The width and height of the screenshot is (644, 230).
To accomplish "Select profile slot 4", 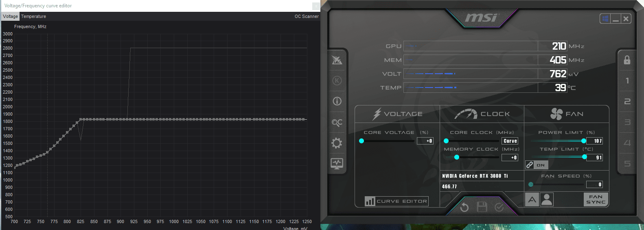I will point(627,143).
